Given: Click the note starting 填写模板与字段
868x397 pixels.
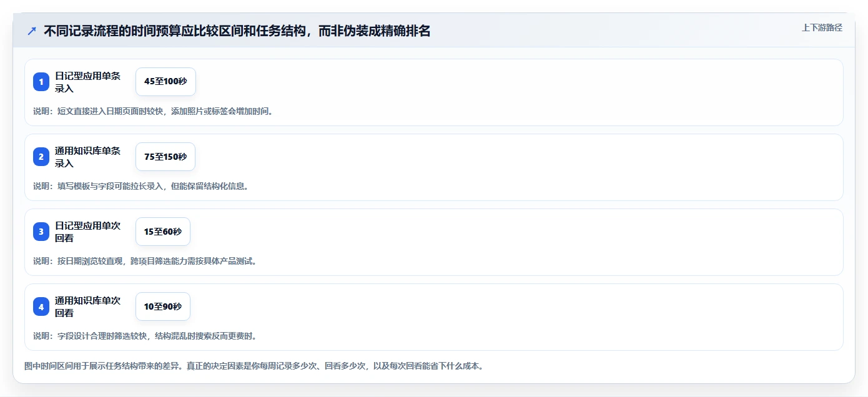Looking at the screenshot, I should click(x=143, y=186).
